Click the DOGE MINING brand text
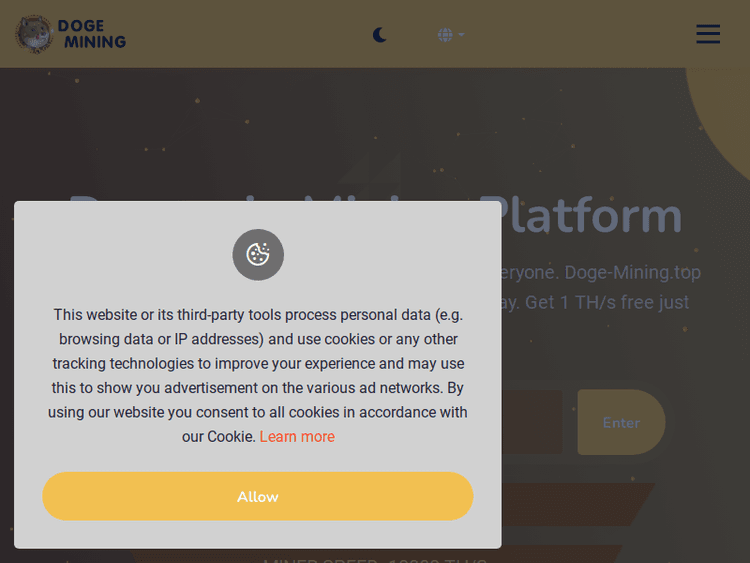This screenshot has height=563, width=750. tap(93, 34)
